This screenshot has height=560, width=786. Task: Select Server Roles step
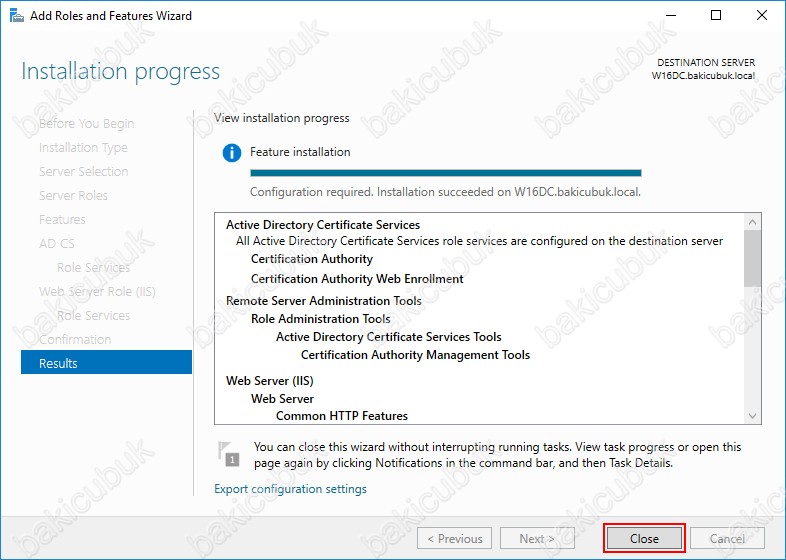[x=73, y=196]
